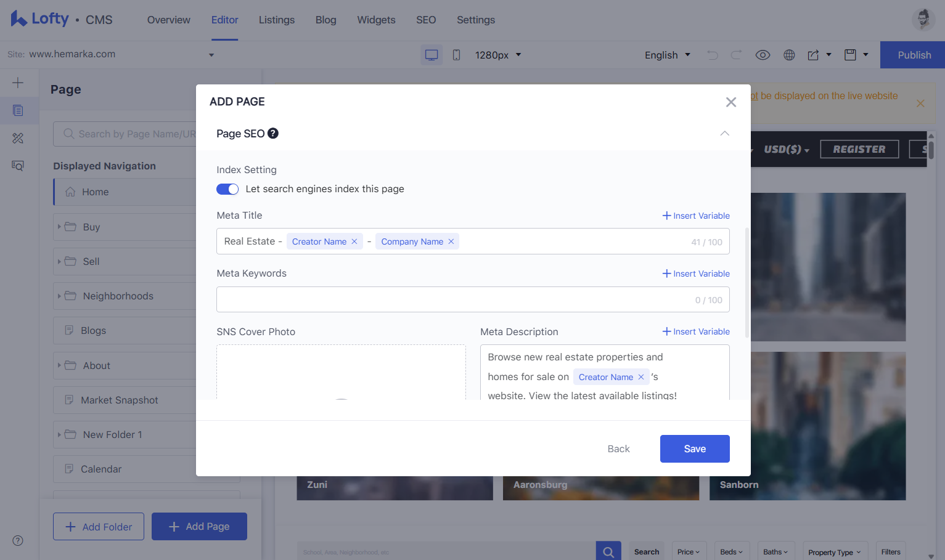Screen dimensions: 945x560
Task: Click the Publish button
Action: pos(912,55)
